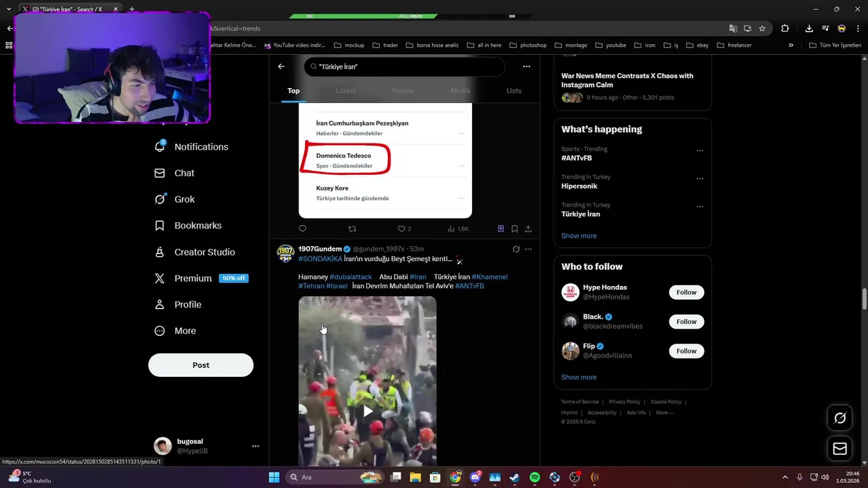Reply to the tweet with 2 likes
This screenshot has height=488, width=868.
pyautogui.click(x=302, y=229)
